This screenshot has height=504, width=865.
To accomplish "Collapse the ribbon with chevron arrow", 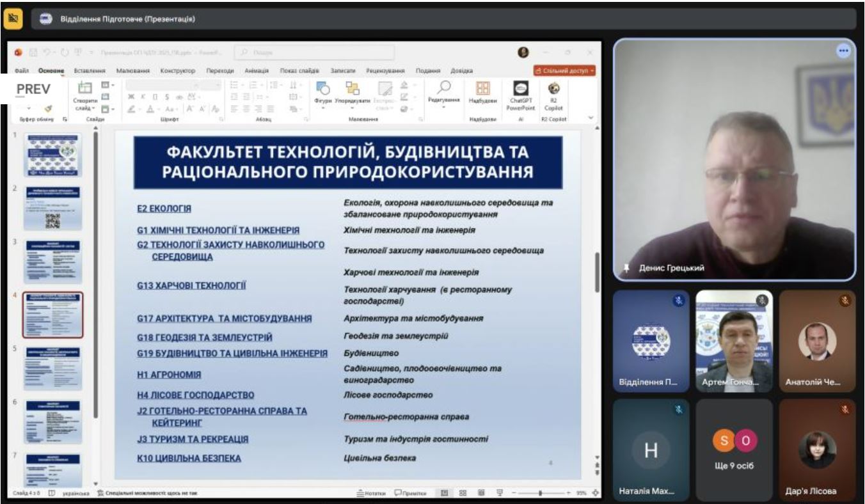I will coord(590,118).
